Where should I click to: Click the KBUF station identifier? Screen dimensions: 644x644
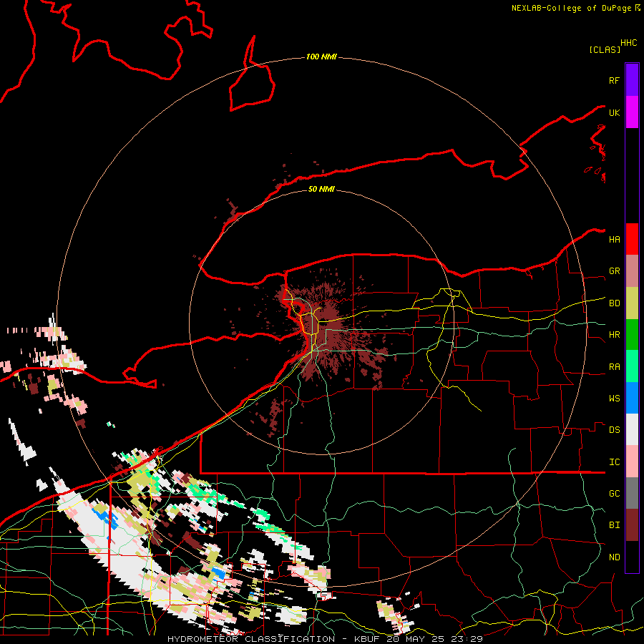point(368,639)
